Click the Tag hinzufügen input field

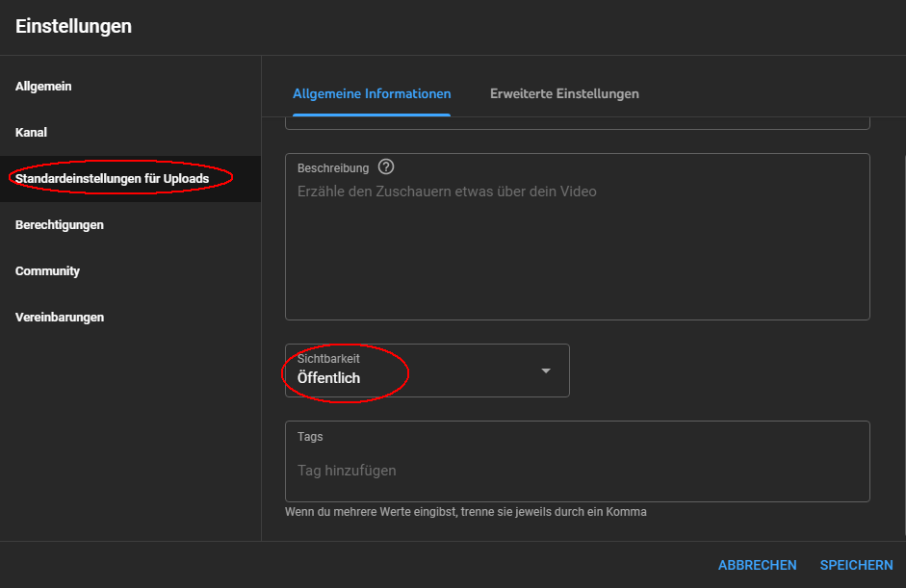(577, 471)
